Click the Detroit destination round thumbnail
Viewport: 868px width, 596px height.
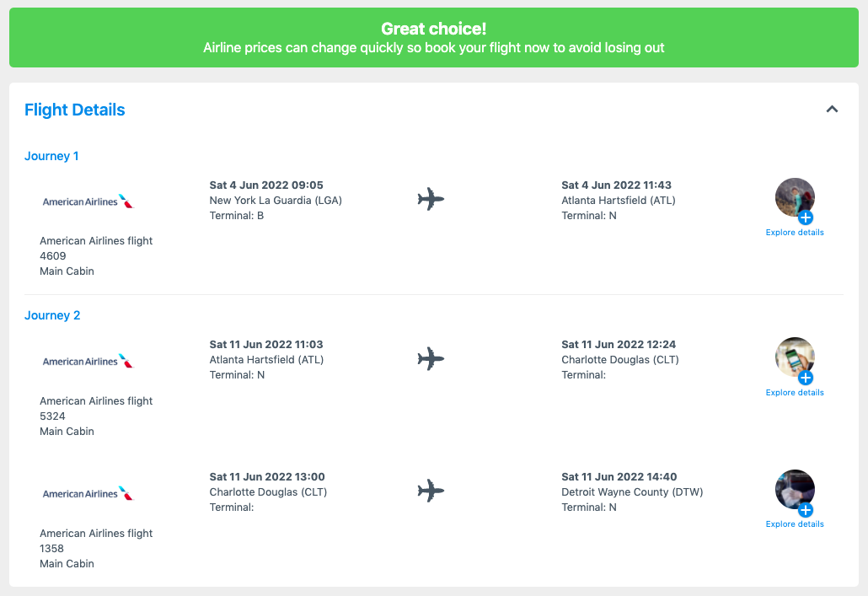tap(795, 489)
